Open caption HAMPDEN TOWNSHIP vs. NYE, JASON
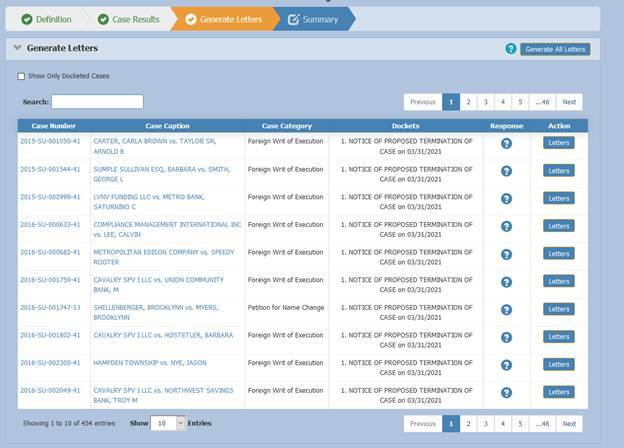Viewport: 624px width, 448px height. (x=150, y=363)
